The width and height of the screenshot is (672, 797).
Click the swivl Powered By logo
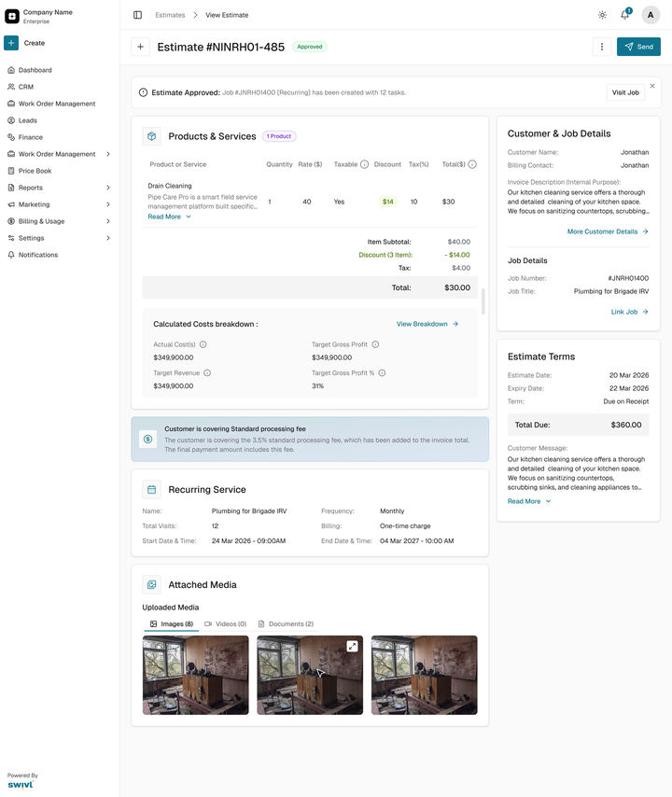point(21,785)
